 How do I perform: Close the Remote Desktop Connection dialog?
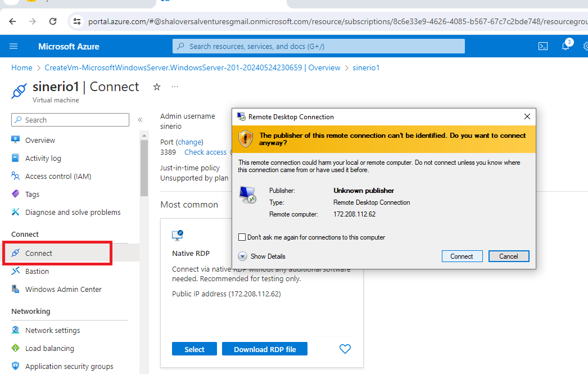pos(527,116)
